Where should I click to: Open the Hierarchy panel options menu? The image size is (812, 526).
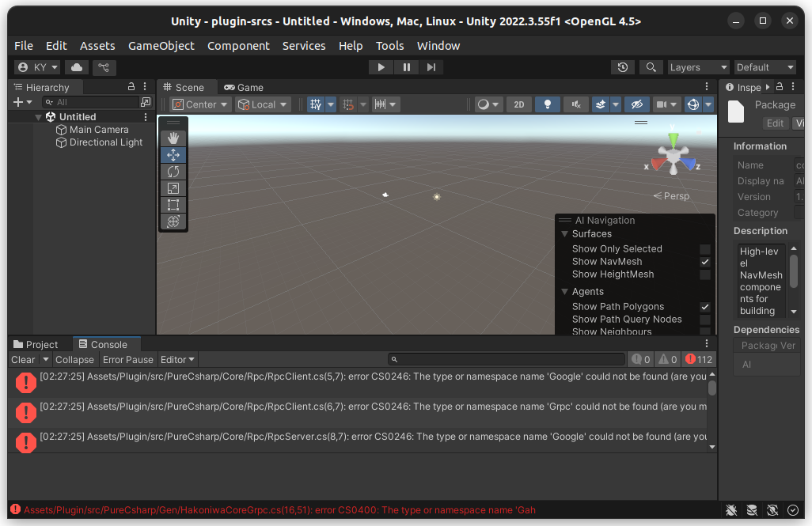(x=145, y=86)
